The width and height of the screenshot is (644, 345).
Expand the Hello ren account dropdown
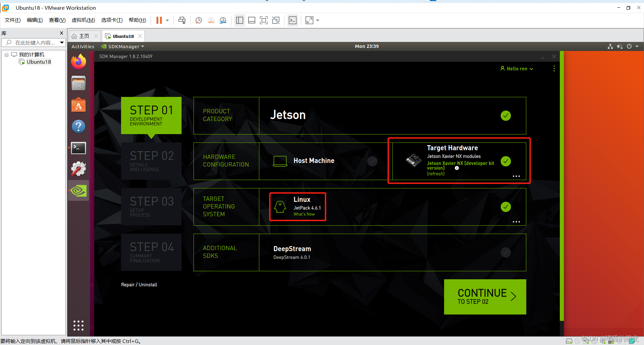tap(517, 68)
